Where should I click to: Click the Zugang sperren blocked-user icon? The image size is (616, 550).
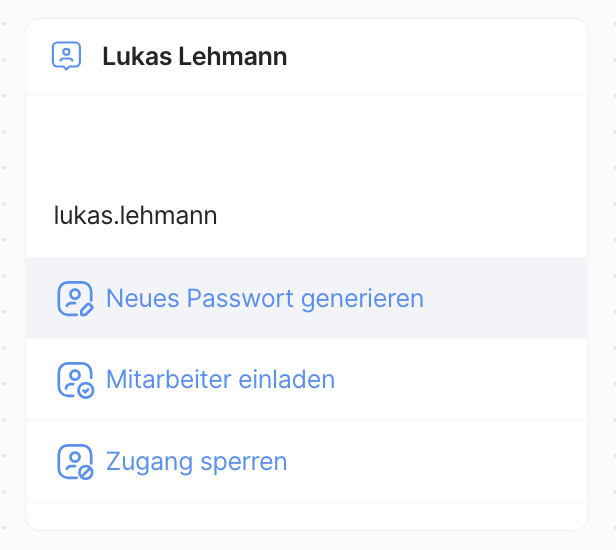click(x=74, y=462)
